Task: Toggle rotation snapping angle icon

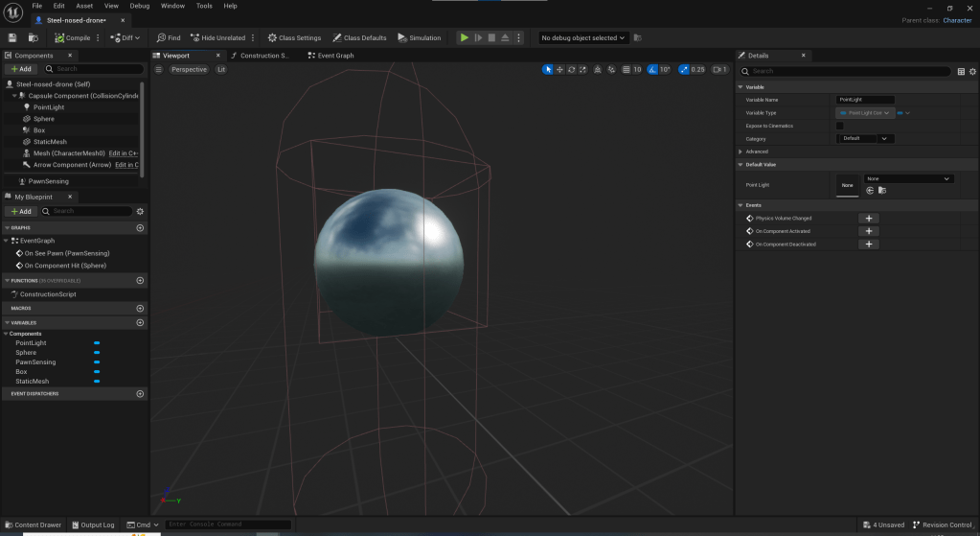Action: pos(653,70)
